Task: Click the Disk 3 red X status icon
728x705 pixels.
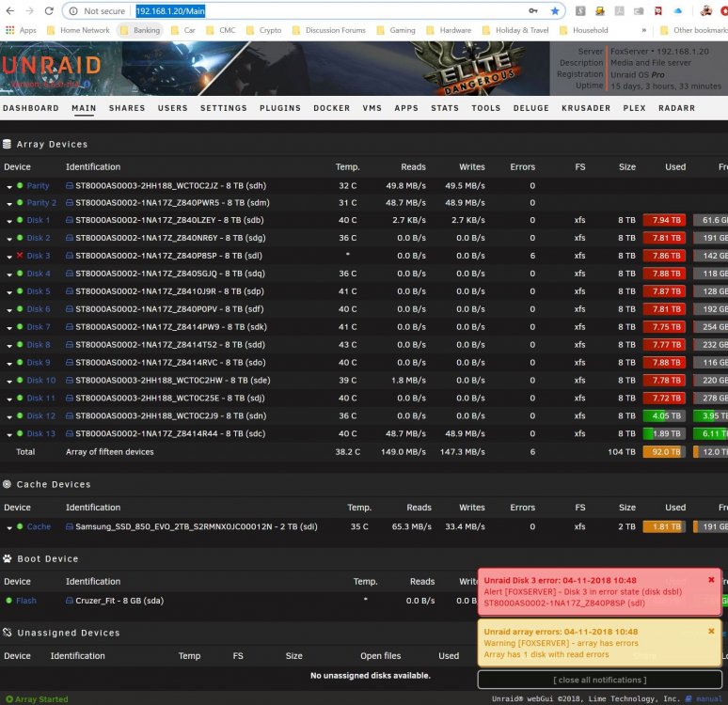Action: (x=20, y=256)
